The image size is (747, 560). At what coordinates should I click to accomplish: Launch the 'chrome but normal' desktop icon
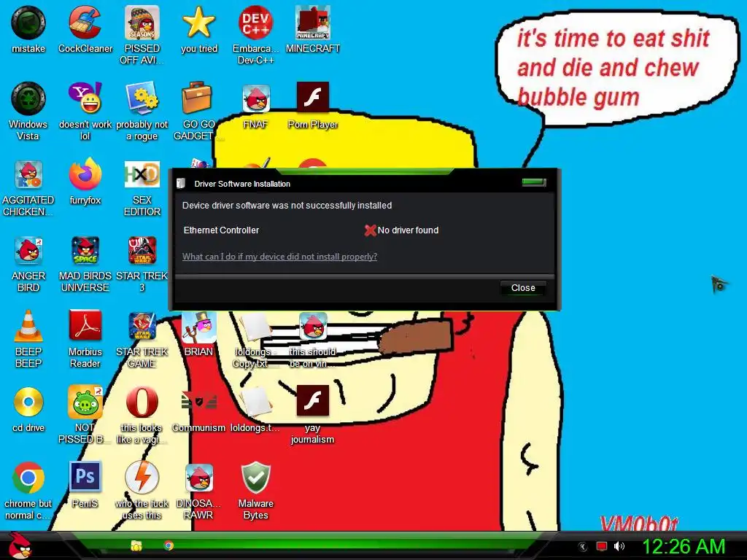click(x=28, y=478)
